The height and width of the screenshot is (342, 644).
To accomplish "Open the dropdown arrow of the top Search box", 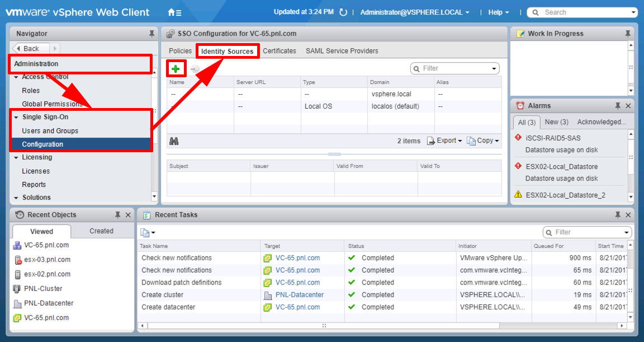I will tap(633, 12).
